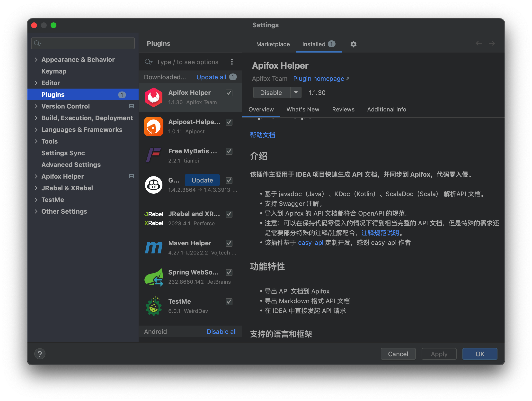Click the settings search magnifier icon
The image size is (532, 401).
coord(38,43)
